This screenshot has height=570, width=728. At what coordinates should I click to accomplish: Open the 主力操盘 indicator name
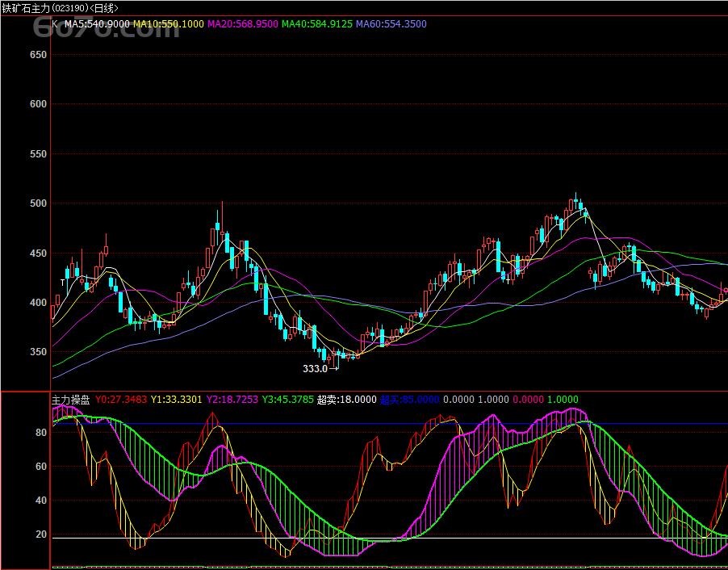coord(71,400)
